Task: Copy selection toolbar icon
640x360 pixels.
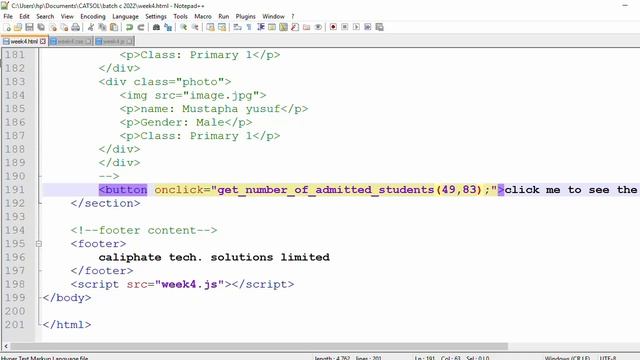Action: (102, 27)
